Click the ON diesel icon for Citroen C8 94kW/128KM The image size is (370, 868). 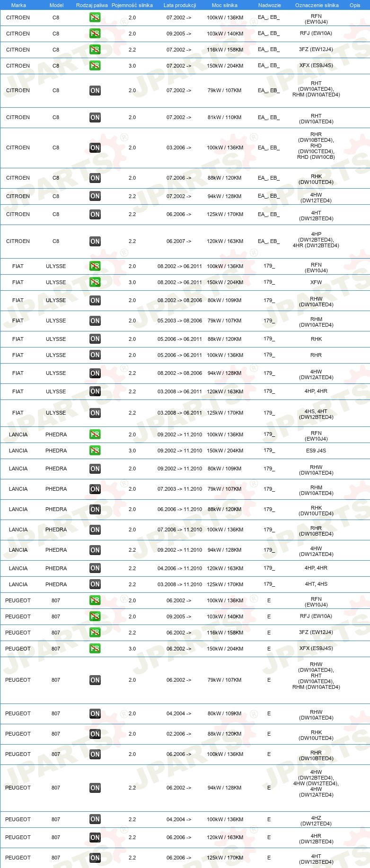pos(95,196)
